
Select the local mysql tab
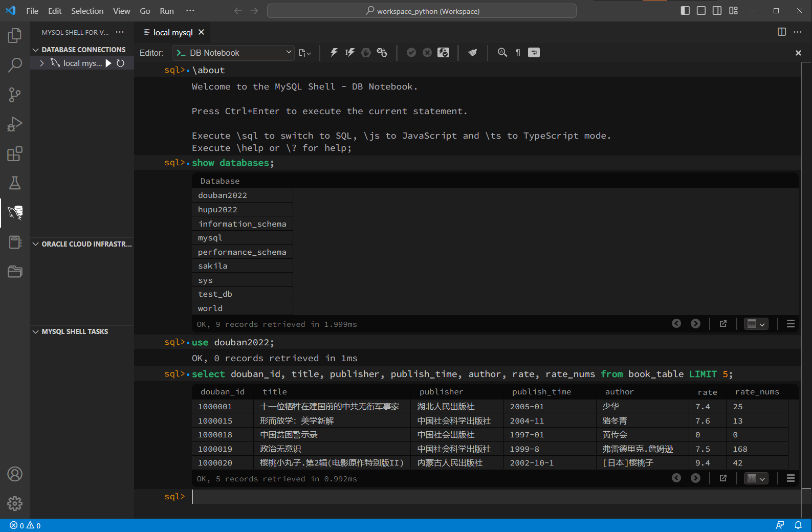pyautogui.click(x=173, y=32)
